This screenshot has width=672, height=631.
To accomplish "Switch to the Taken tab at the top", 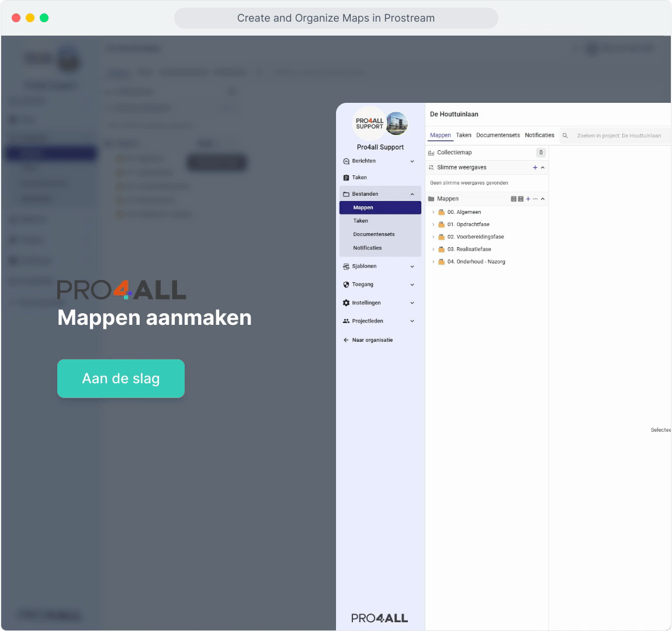I will [464, 136].
